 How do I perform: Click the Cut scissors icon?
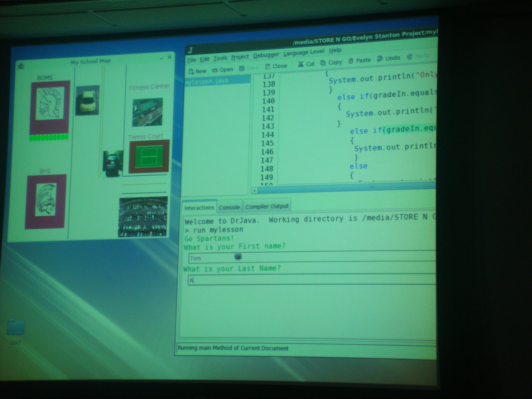pyautogui.click(x=300, y=64)
